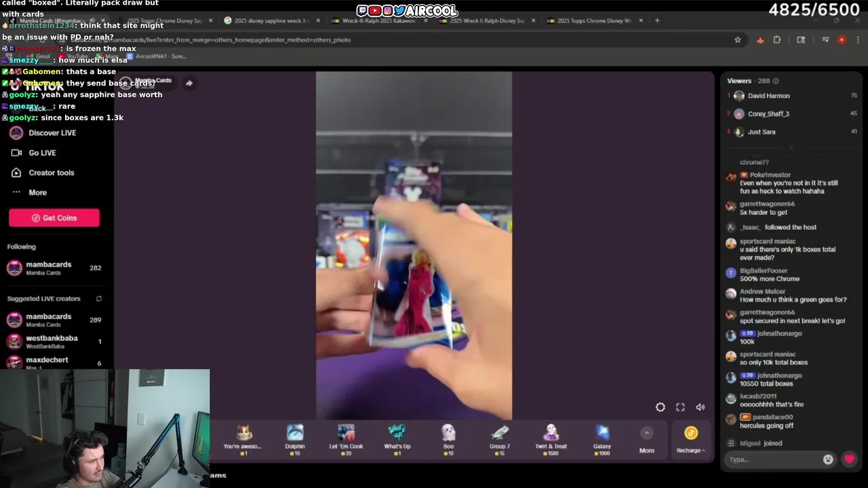Switch to 2025 Wreck It Ralph Disney tab
The image size is (868, 488).
pos(487,20)
